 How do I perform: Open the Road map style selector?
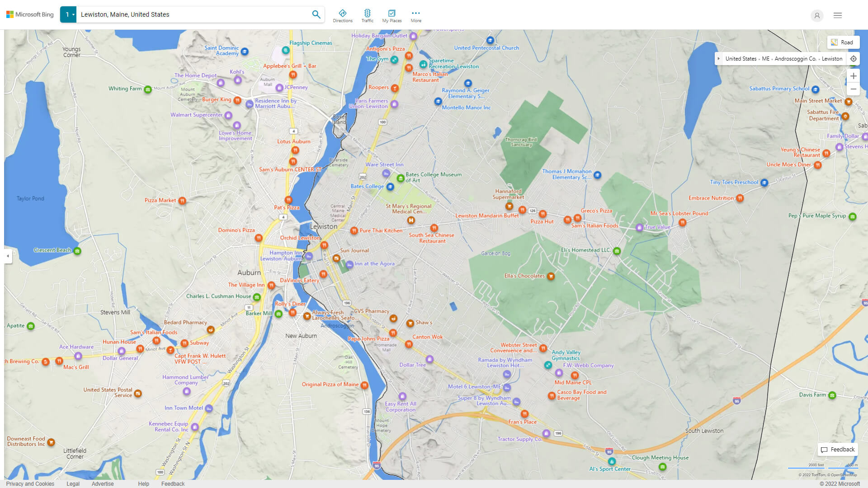click(843, 42)
